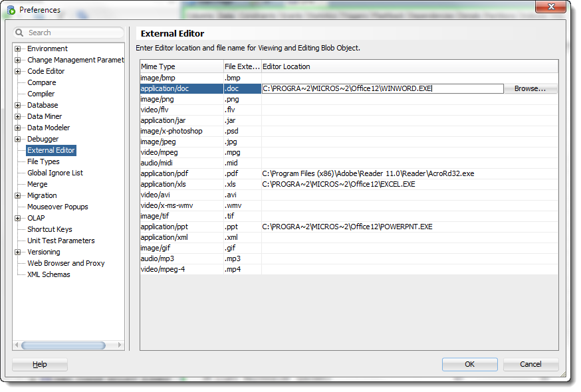Viewport: 581px width, 392px height.
Task: Sort by the Mime Type column header
Action: point(181,66)
